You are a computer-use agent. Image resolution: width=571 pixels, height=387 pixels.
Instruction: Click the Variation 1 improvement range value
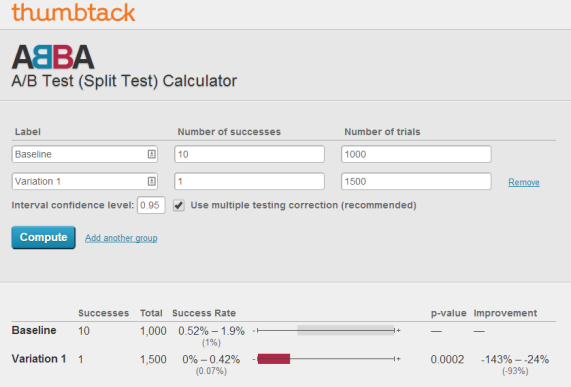[515, 360]
